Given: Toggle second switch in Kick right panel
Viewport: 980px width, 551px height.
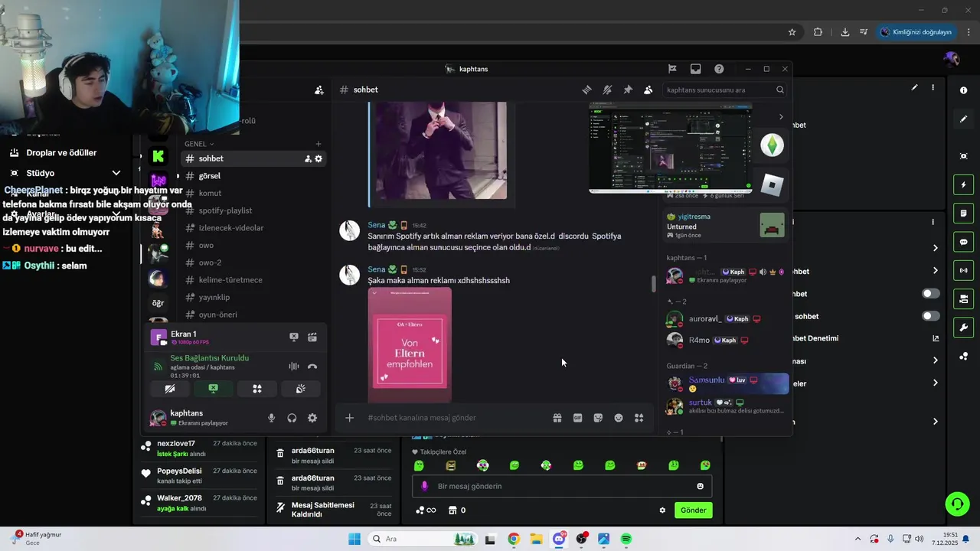Looking at the screenshot, I should click(931, 316).
